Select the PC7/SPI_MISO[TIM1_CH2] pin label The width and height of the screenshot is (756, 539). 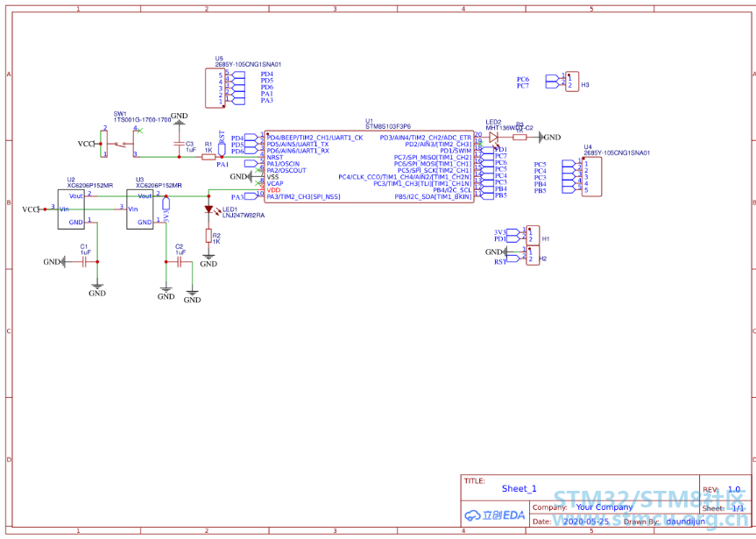coord(433,157)
